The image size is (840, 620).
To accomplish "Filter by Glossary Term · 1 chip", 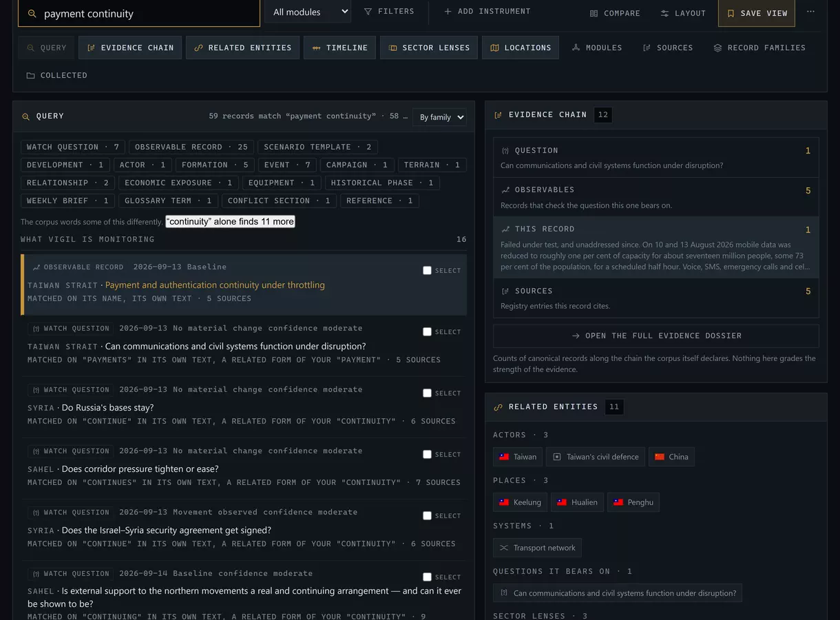I will pos(168,200).
